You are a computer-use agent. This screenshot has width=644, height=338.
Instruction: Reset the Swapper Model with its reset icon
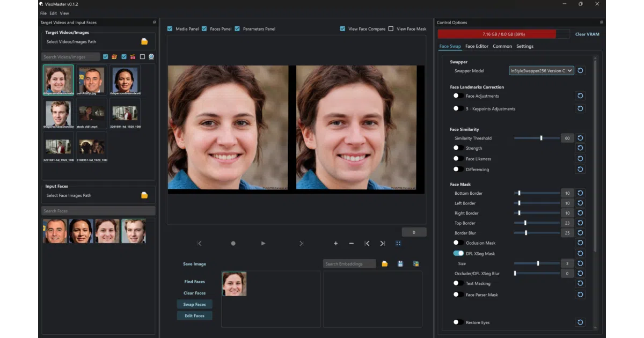click(580, 70)
